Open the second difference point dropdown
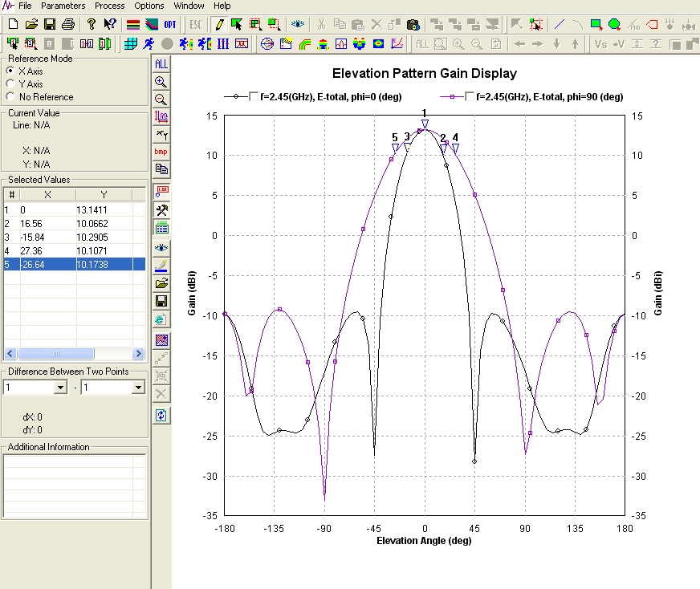The width and height of the screenshot is (700, 589). (137, 388)
